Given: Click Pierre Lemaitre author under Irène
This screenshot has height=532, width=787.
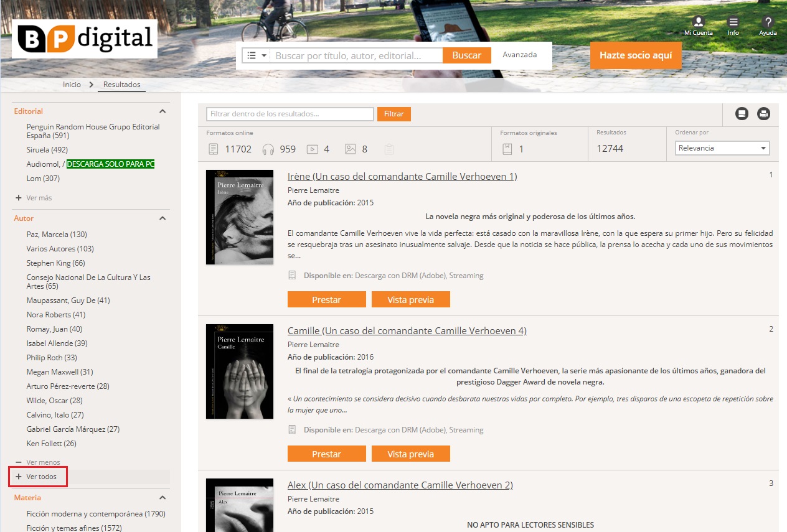Looking at the screenshot, I should click(313, 190).
